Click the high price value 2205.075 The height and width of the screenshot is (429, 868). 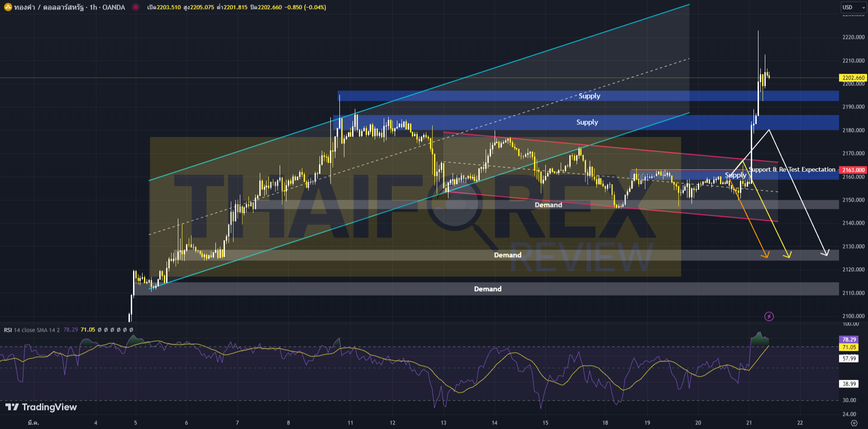pyautogui.click(x=202, y=7)
